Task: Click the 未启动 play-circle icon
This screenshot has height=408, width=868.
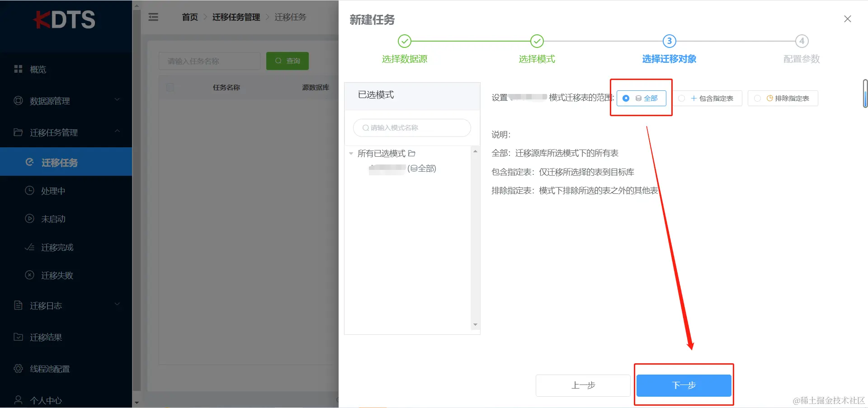Action: (29, 219)
